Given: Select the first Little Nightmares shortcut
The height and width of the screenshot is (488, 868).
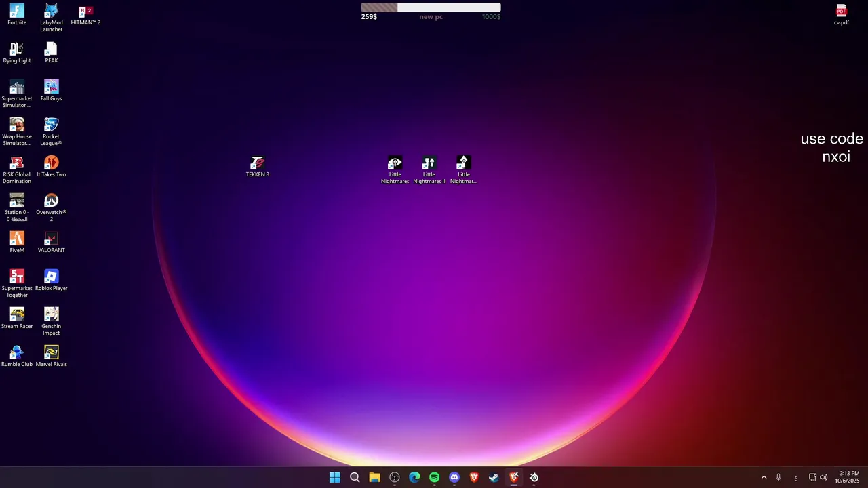Looking at the screenshot, I should click(x=395, y=170).
